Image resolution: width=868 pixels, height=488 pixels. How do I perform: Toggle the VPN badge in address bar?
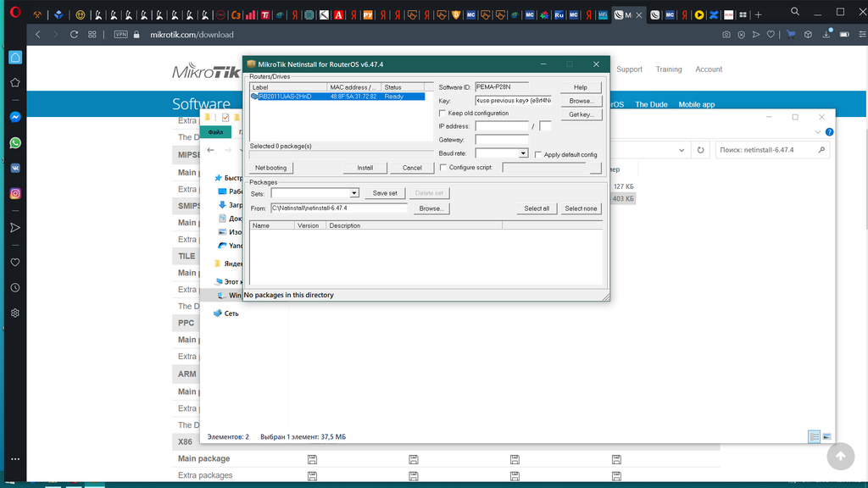(120, 34)
